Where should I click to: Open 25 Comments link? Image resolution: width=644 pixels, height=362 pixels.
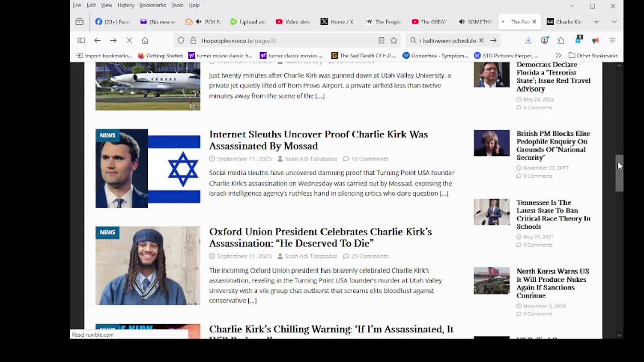(x=370, y=256)
